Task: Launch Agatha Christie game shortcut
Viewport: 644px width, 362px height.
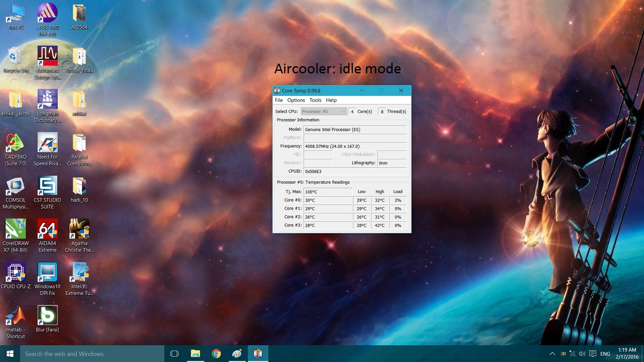Action: (79, 235)
